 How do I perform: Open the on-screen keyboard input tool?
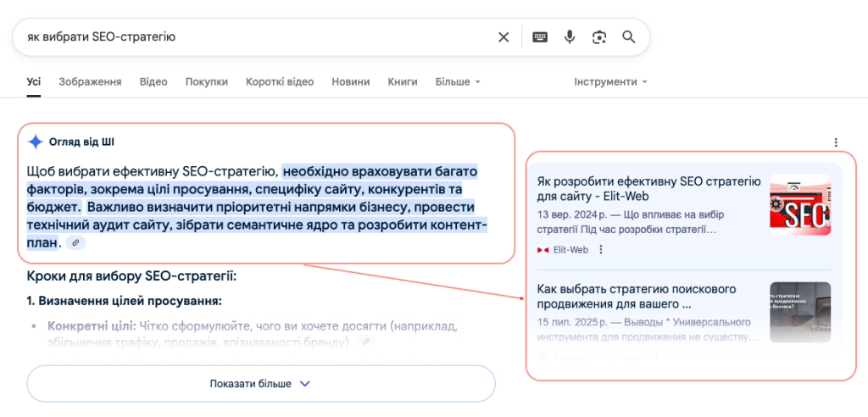540,37
